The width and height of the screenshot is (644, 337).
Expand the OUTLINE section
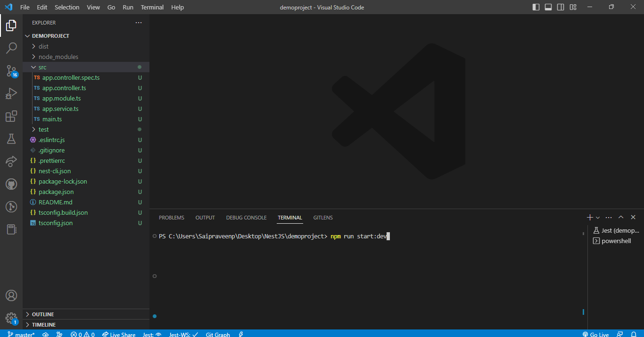[x=43, y=314]
